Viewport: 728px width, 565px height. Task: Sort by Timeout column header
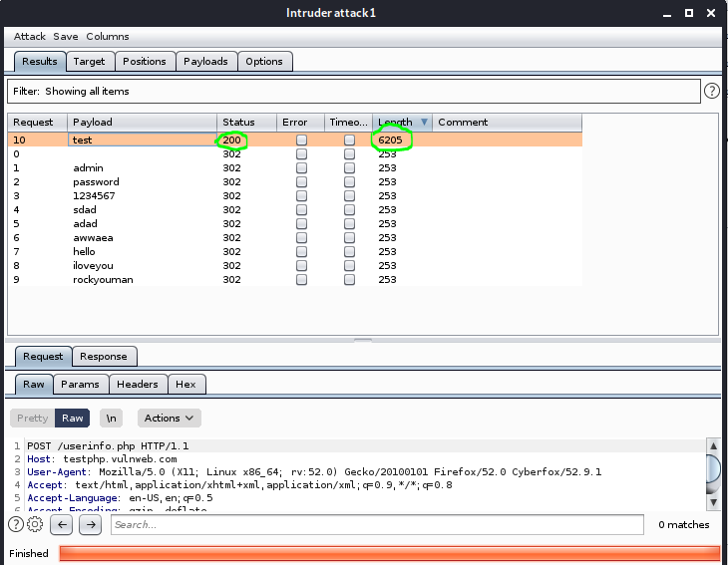(349, 122)
